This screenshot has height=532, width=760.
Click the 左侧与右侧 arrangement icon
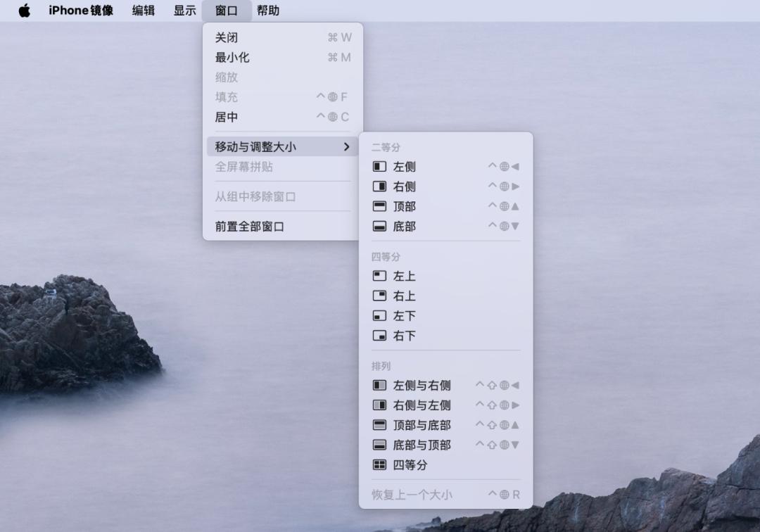tap(379, 385)
